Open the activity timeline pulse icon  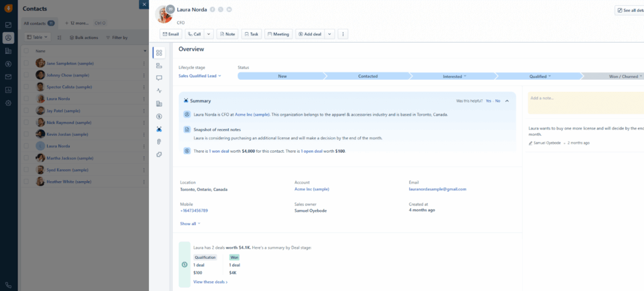click(x=159, y=91)
